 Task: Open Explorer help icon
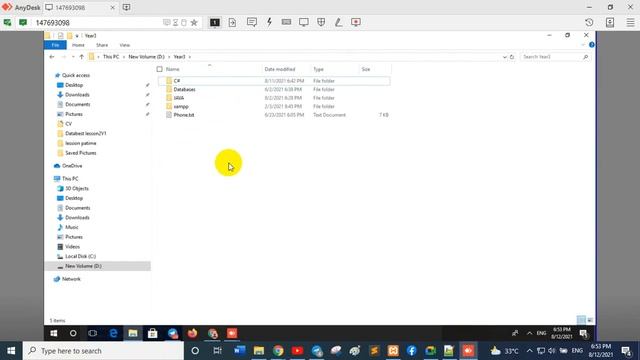[x=592, y=45]
